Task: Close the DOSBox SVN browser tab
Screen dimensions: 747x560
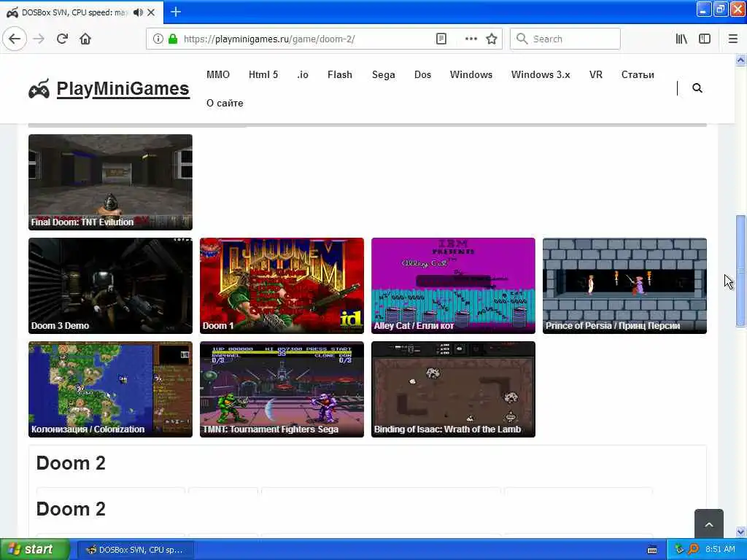Action: point(151,12)
